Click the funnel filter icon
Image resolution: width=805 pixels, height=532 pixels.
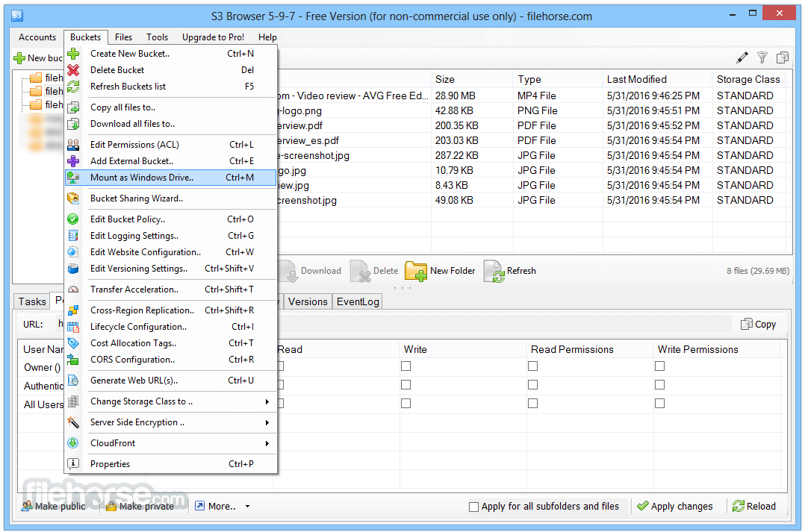point(762,57)
